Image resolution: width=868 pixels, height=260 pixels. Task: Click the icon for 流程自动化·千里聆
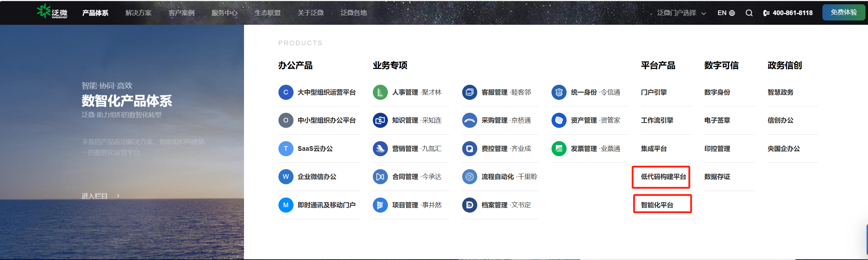pos(469,177)
